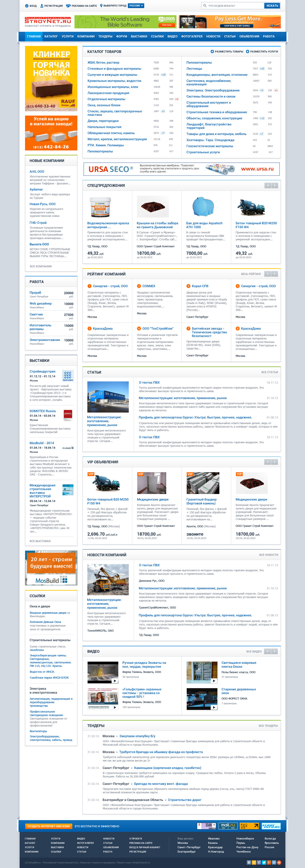Click the Odnoklassniki icon in footer
The height and width of the screenshot is (868, 305).
click(254, 862)
